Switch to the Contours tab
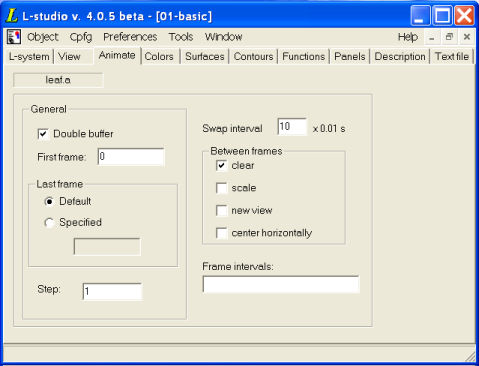The width and height of the screenshot is (479, 366). (254, 56)
